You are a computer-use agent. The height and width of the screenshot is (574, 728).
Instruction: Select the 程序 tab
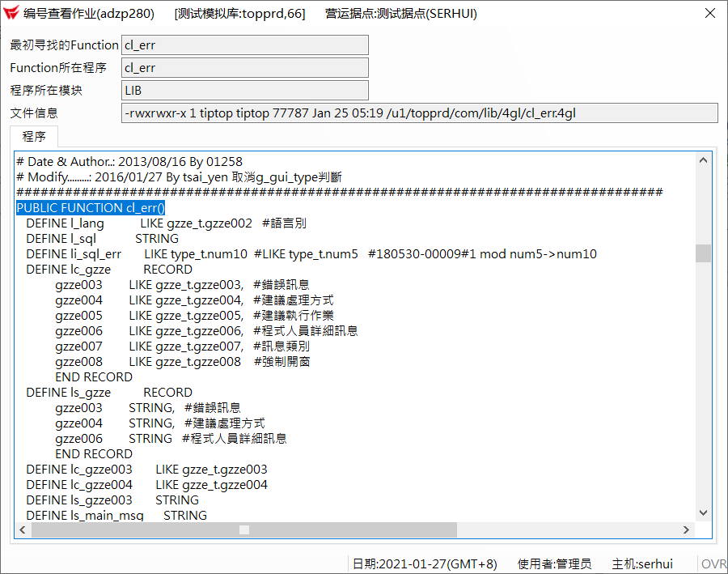34,137
